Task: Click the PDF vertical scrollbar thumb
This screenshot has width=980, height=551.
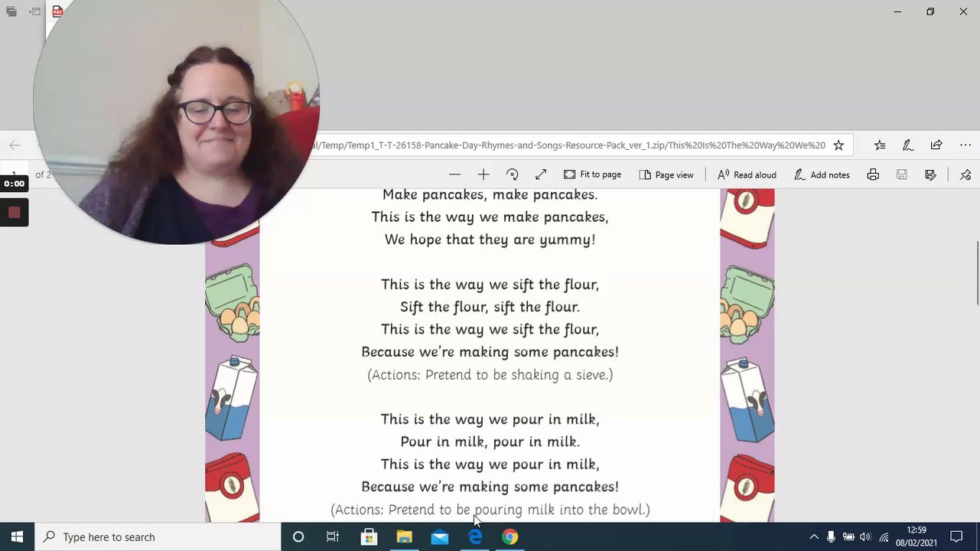Action: [x=977, y=273]
